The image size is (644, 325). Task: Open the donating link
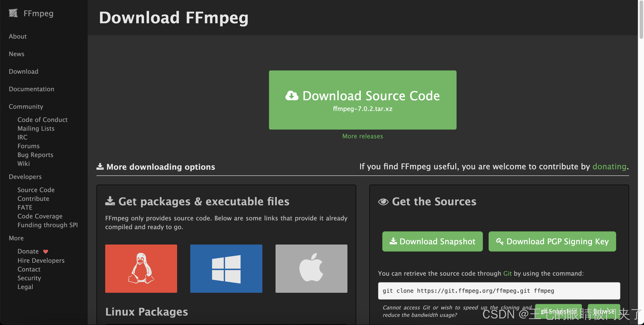[610, 166]
